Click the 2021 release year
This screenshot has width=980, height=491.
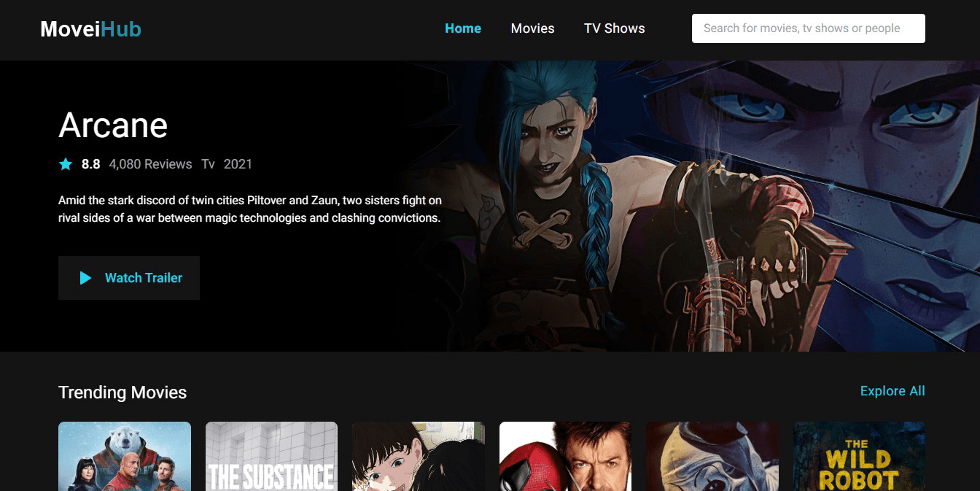[238, 164]
